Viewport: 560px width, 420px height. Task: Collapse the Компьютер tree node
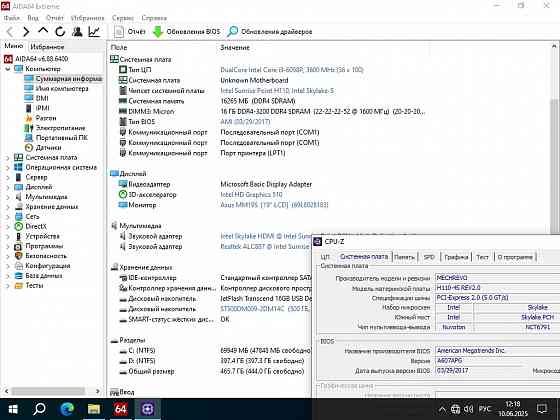point(8,69)
